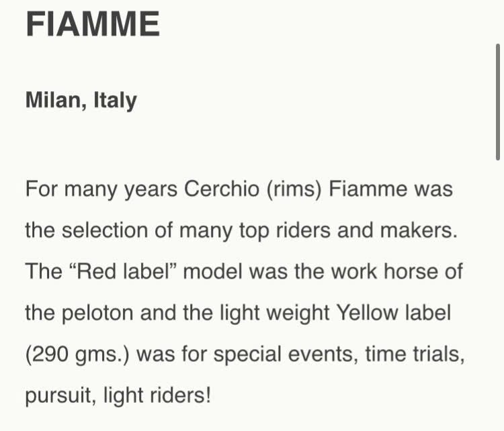Image resolution: width=504 pixels, height=431 pixels.
Task: Click the word "pursuit" in the last line
Action: [60, 395]
